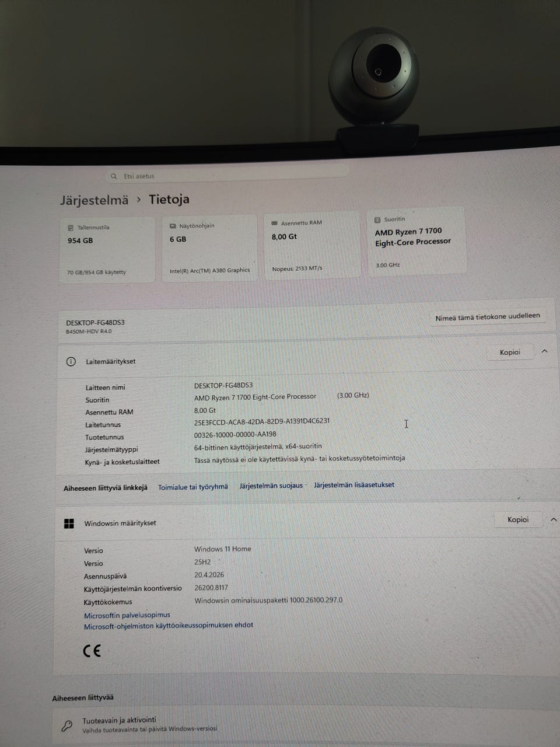This screenshot has width=560, height=747.
Task: Click the key icon beside Tuoteavain
Action: pos(67,725)
